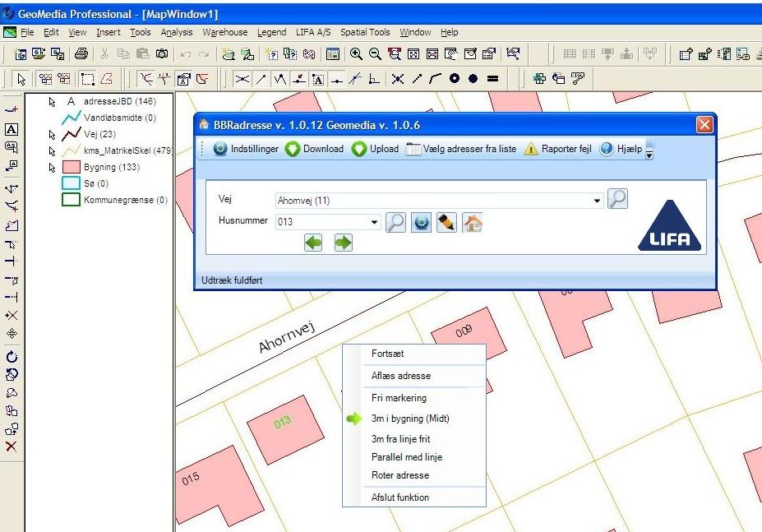The image size is (762, 532).
Task: Click the Insert Text 'A' toolbar icon
Action: [x=318, y=79]
